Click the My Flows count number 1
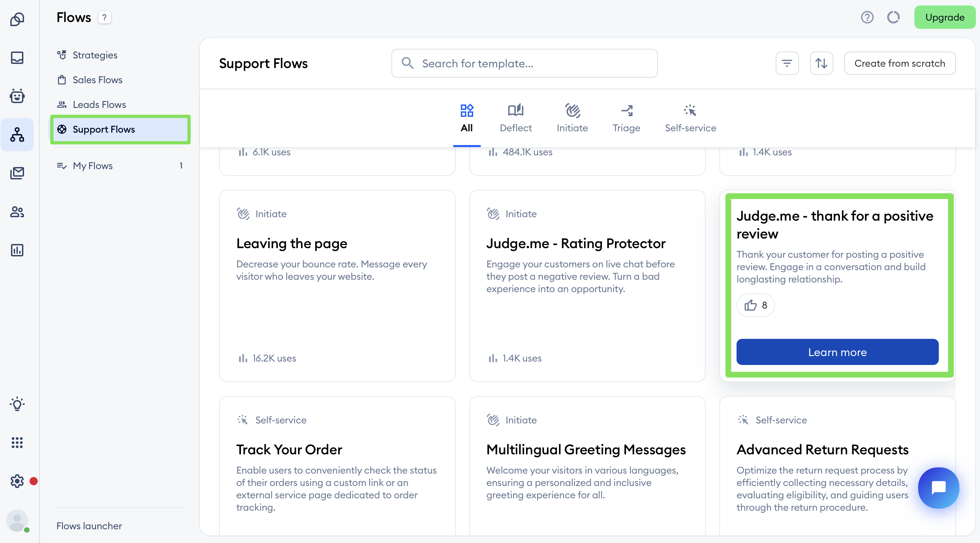This screenshot has height=543, width=980. 181,166
